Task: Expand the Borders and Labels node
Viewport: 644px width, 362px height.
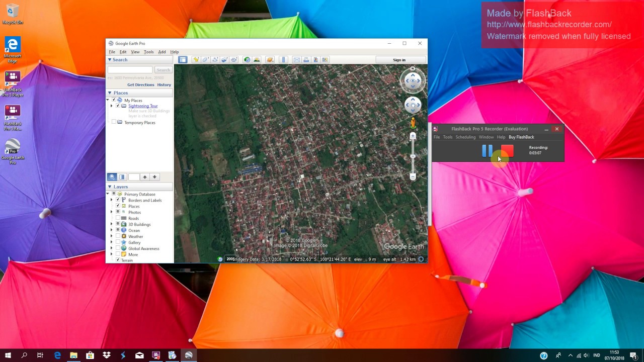Action: pyautogui.click(x=112, y=200)
